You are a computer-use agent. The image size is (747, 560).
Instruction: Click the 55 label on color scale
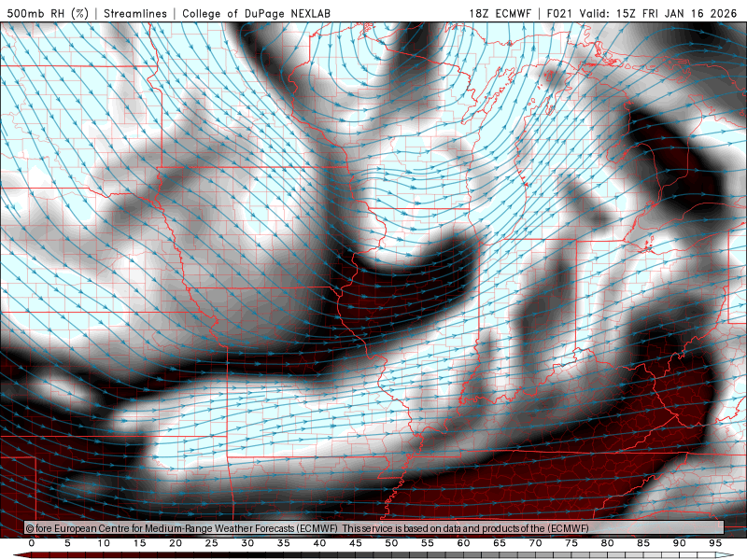tap(428, 543)
